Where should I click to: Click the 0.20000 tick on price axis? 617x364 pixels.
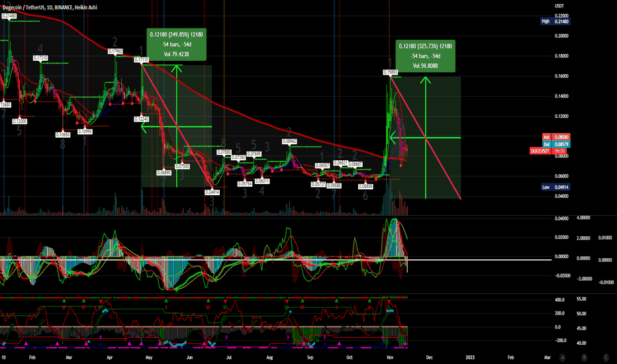coord(561,36)
